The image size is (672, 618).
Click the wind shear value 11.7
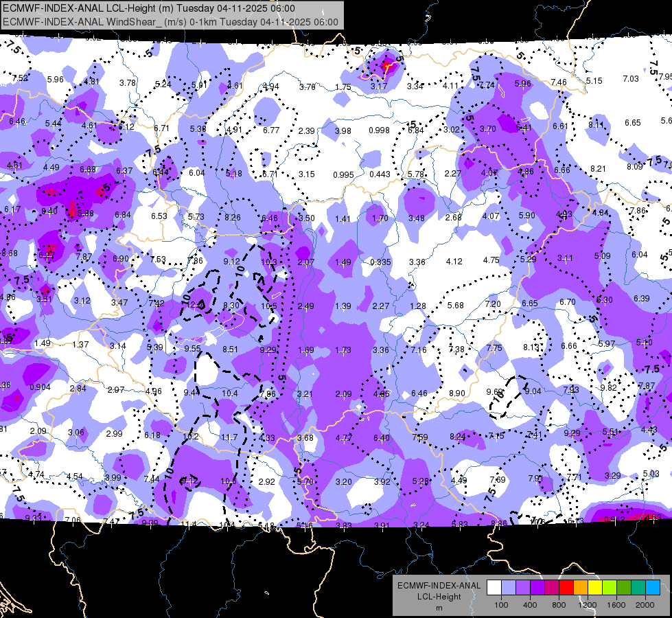(229, 437)
